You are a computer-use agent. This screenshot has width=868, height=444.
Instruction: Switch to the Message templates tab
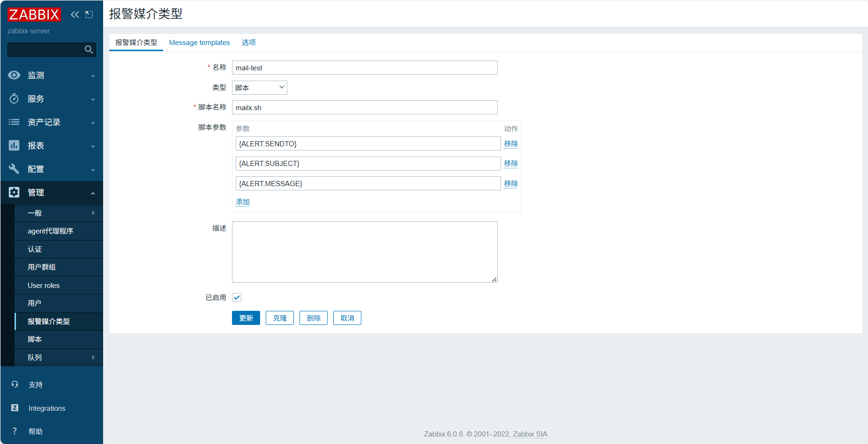point(200,42)
